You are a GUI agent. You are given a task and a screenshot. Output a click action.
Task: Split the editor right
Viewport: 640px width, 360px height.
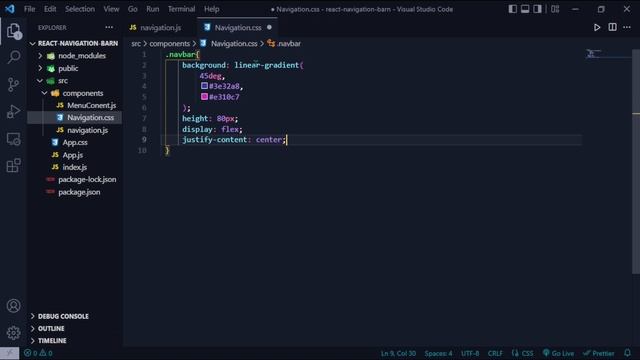tap(612, 27)
